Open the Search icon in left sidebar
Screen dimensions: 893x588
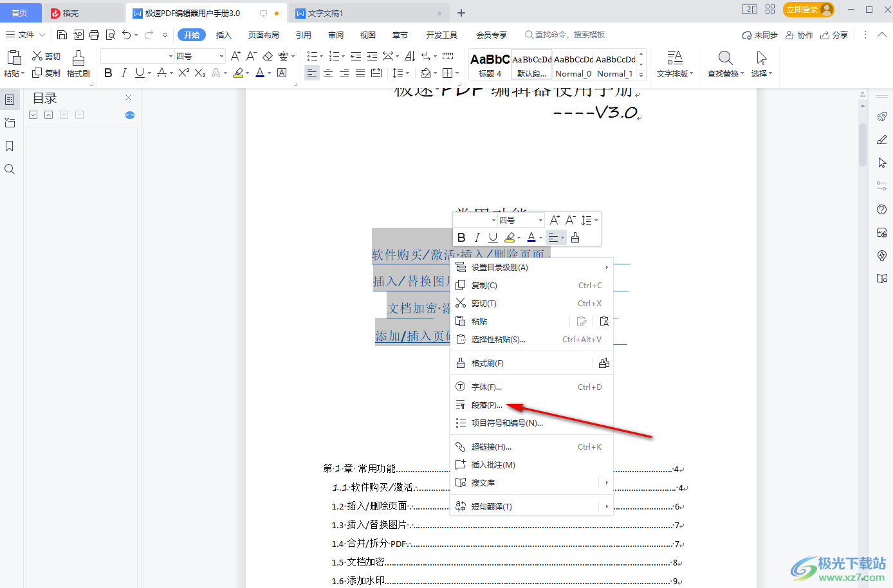point(10,169)
